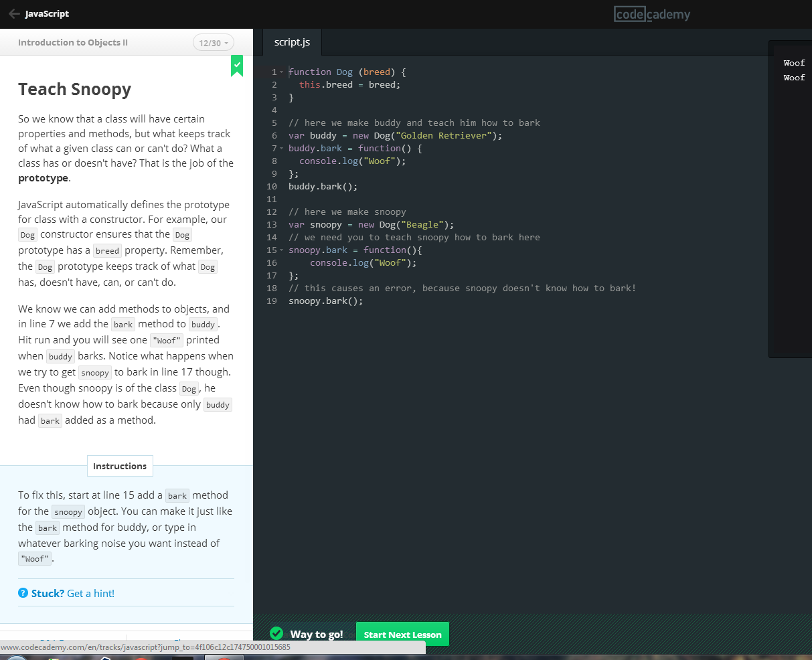
Task: Click the 'Teach Snoopy' lesson heading
Action: point(75,89)
